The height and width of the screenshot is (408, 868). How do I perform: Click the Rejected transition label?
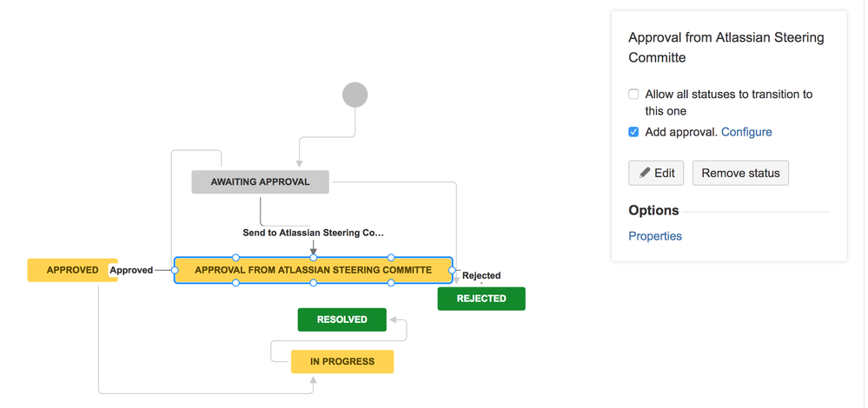point(481,275)
